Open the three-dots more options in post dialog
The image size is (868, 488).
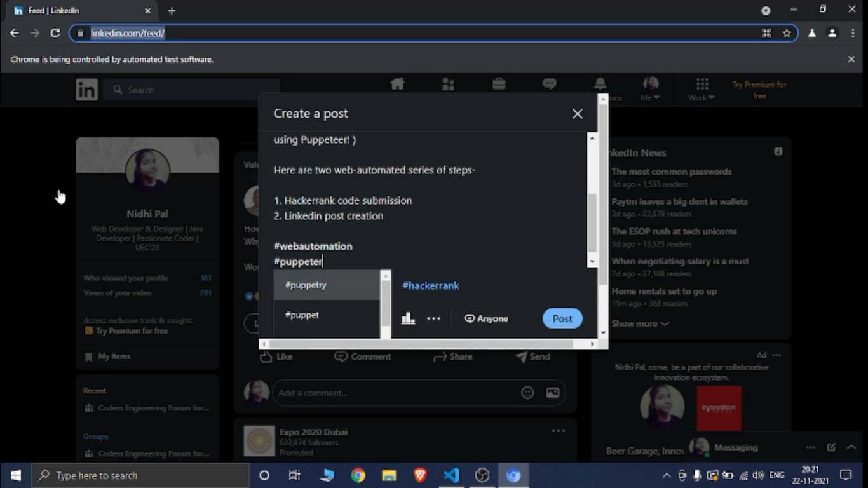(433, 318)
